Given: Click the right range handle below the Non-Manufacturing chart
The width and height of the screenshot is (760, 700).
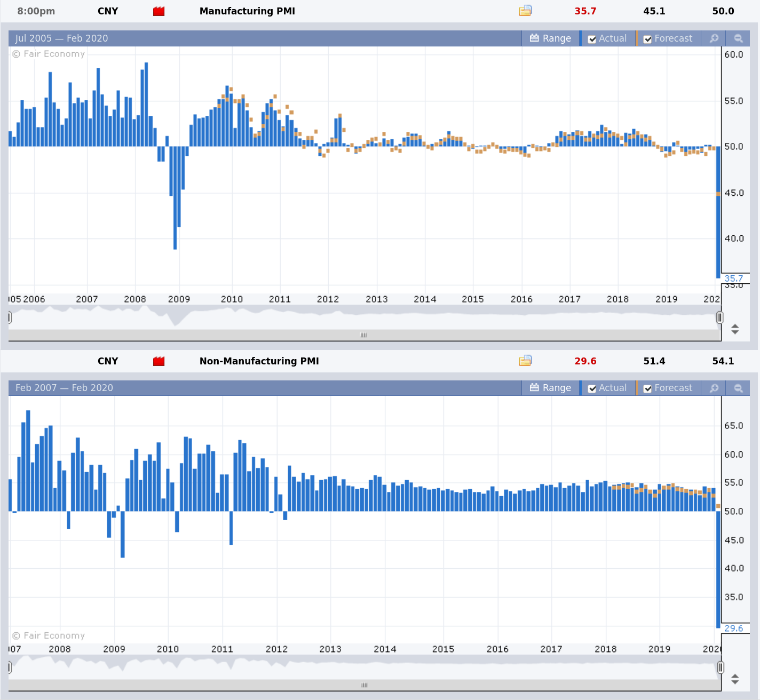Looking at the screenshot, I should click(x=721, y=667).
